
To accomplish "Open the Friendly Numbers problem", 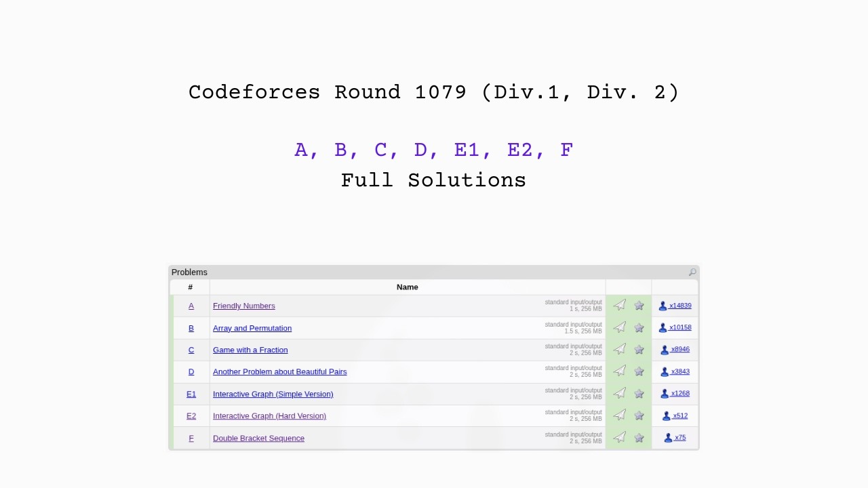I will [x=244, y=306].
